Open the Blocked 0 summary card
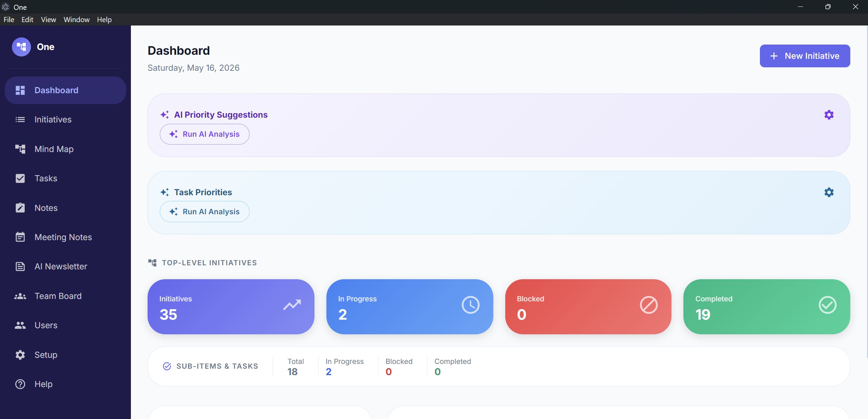This screenshot has width=868, height=419. point(588,307)
